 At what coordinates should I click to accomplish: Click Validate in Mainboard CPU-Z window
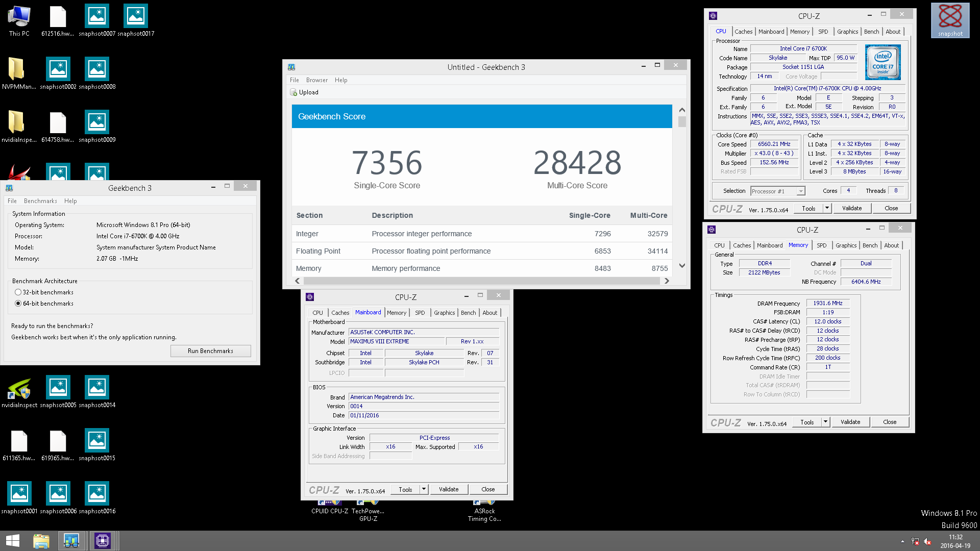coord(449,489)
